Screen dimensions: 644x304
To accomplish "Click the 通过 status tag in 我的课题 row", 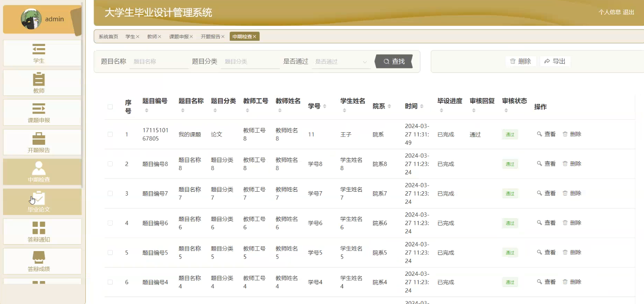I will coord(510,134).
